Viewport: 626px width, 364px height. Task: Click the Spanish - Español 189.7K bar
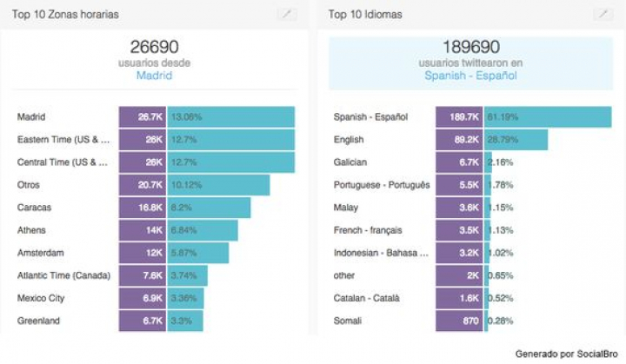523,117
